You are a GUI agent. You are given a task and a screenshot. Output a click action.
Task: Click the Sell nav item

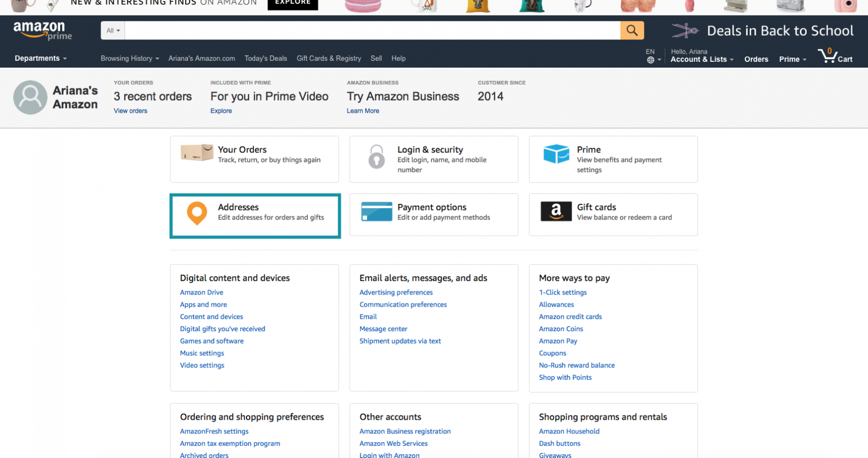[x=376, y=59]
